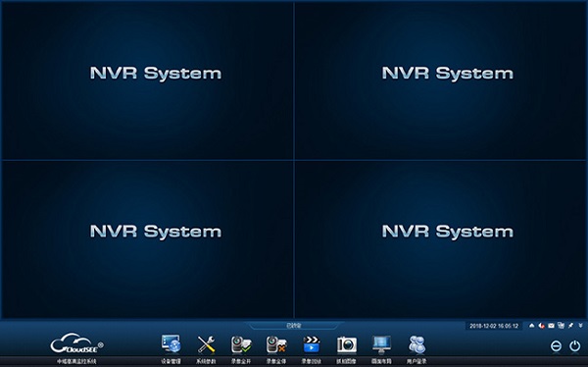The width and height of the screenshot is (588, 367).
Task: Expand the up-arrow tray icon
Action: 531,326
